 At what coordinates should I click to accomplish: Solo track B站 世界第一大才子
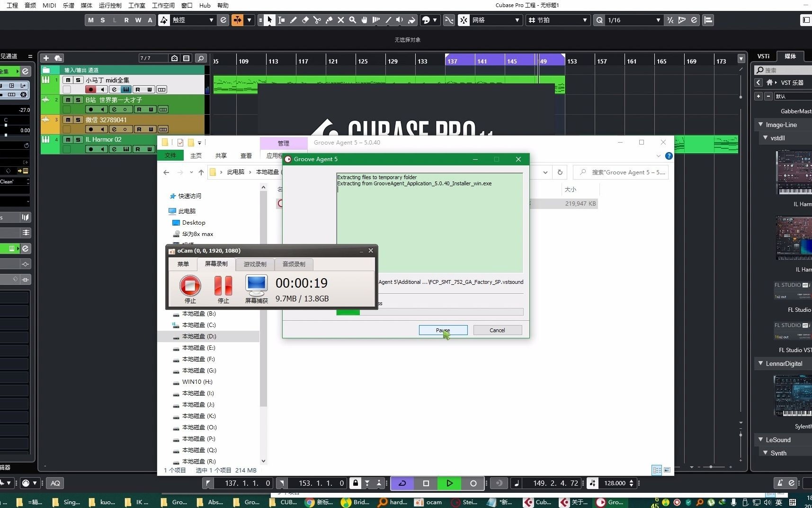click(78, 100)
